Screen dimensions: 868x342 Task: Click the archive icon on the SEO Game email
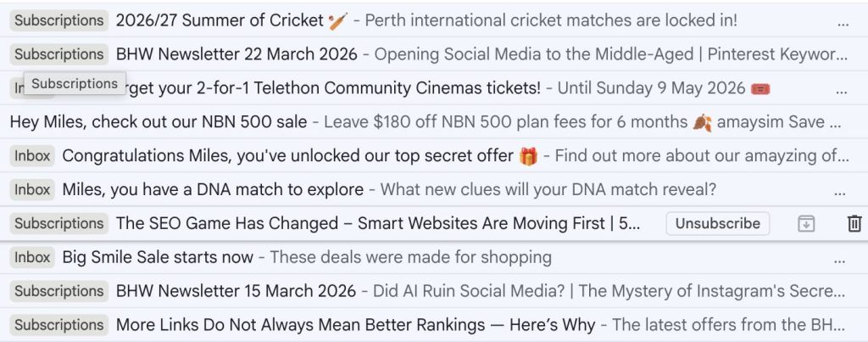[806, 224]
